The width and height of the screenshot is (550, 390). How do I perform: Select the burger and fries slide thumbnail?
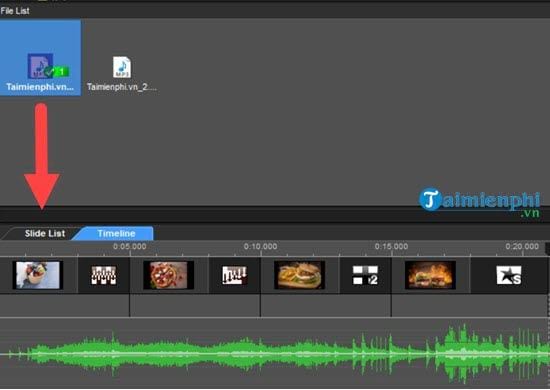[300, 275]
